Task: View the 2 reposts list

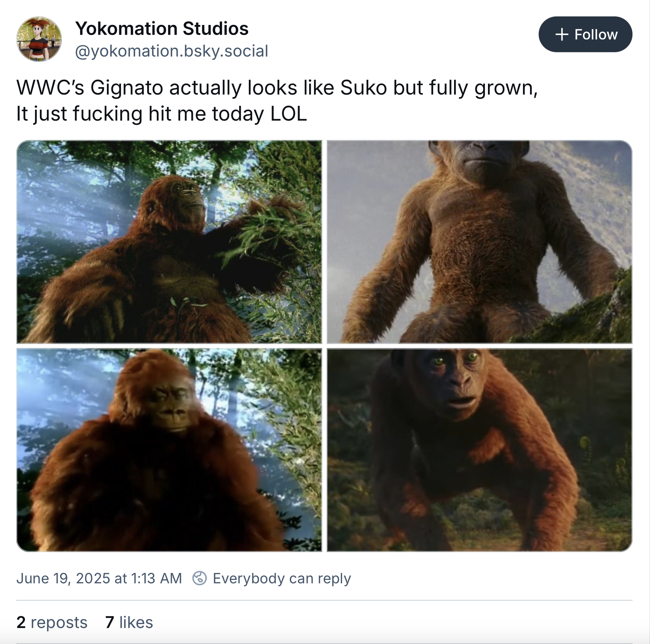Action: click(52, 622)
